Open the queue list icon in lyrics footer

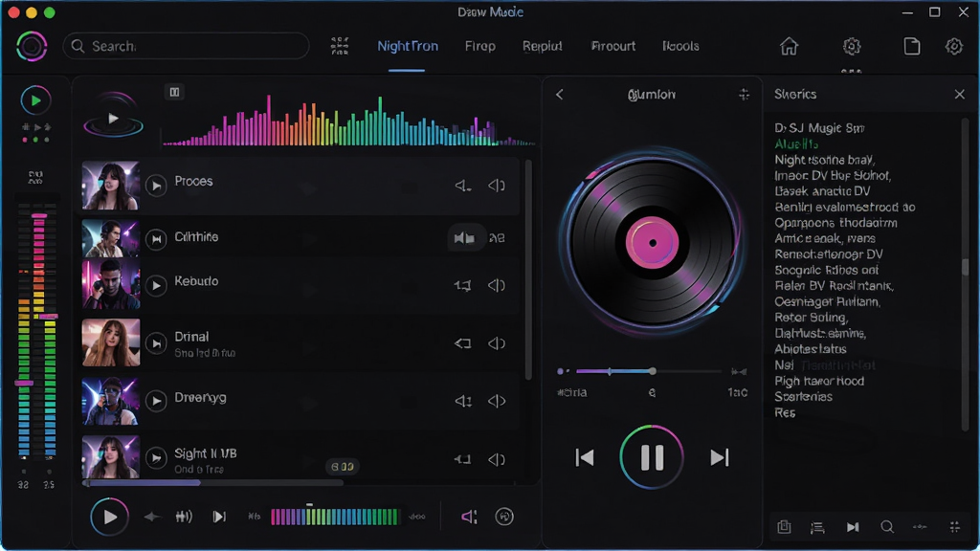pyautogui.click(x=817, y=527)
